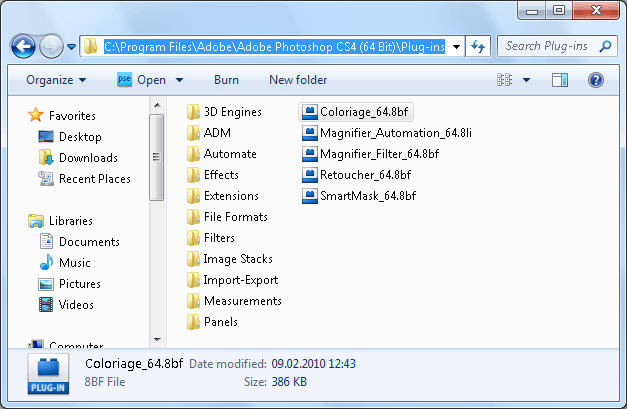
Task: Select the Filters folder
Action: coord(211,238)
